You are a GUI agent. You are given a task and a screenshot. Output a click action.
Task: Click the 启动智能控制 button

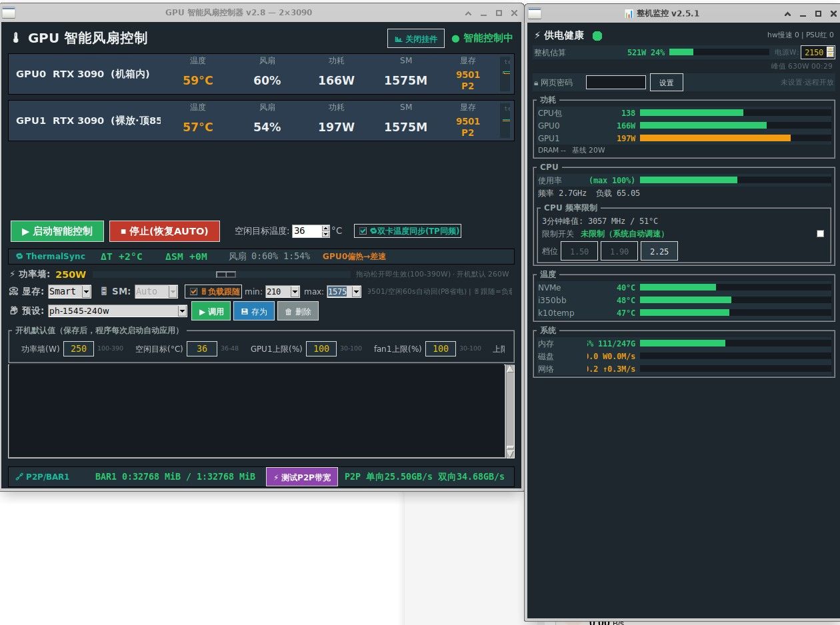(57, 231)
